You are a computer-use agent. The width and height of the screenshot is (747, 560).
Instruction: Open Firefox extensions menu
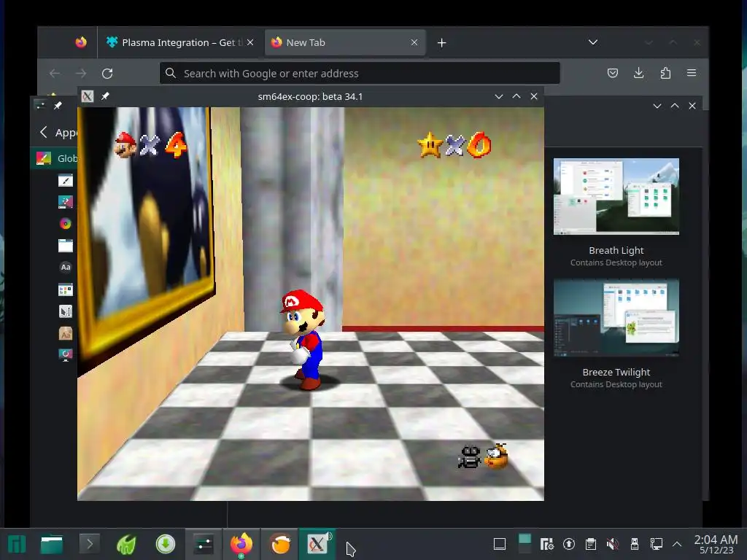[665, 73]
